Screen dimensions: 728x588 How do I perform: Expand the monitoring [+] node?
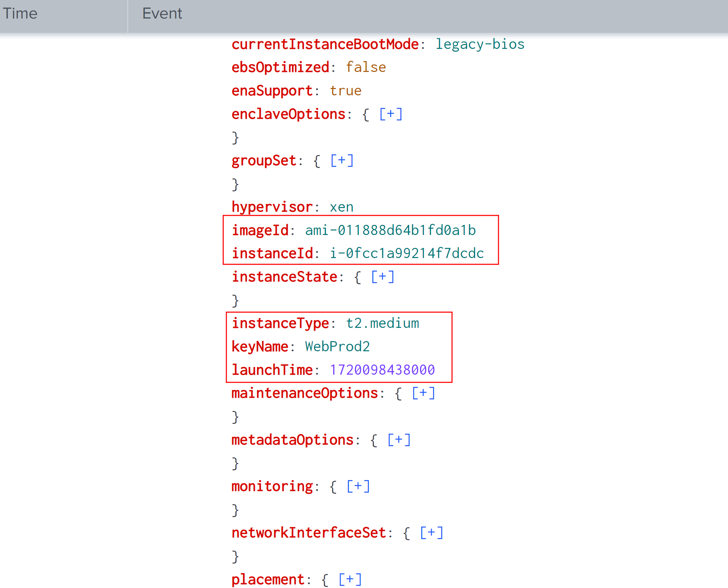point(358,486)
